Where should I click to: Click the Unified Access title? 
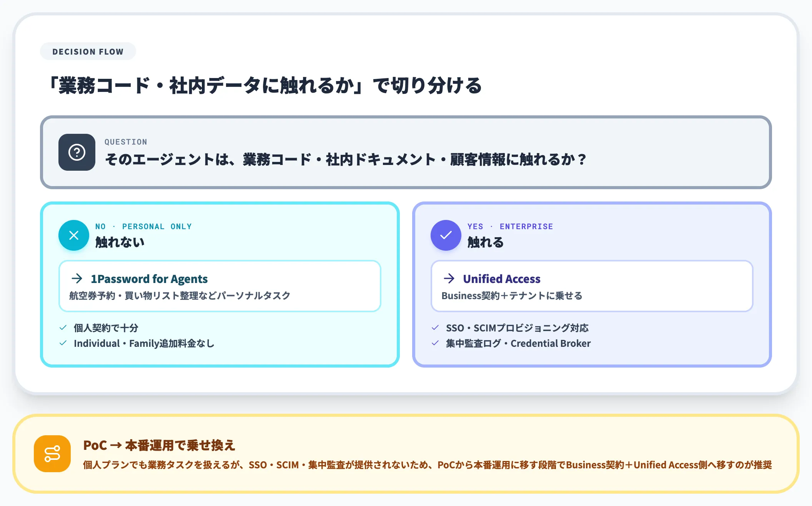(x=502, y=279)
